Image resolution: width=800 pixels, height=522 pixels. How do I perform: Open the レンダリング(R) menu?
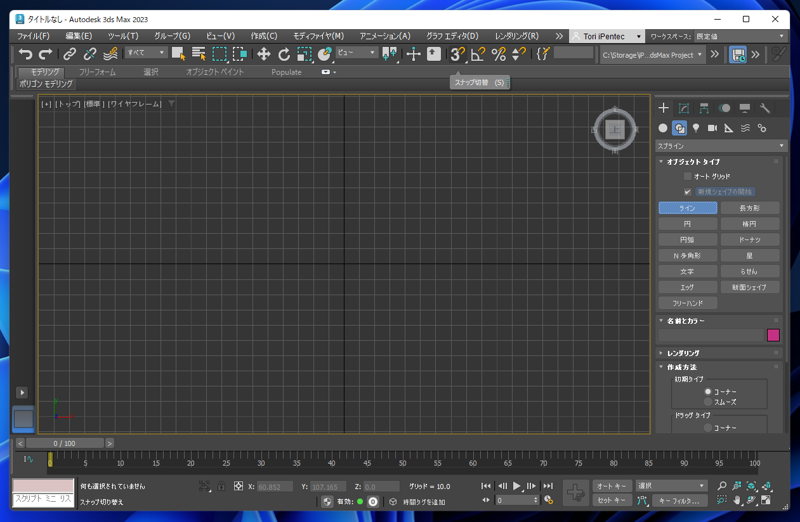pos(516,36)
